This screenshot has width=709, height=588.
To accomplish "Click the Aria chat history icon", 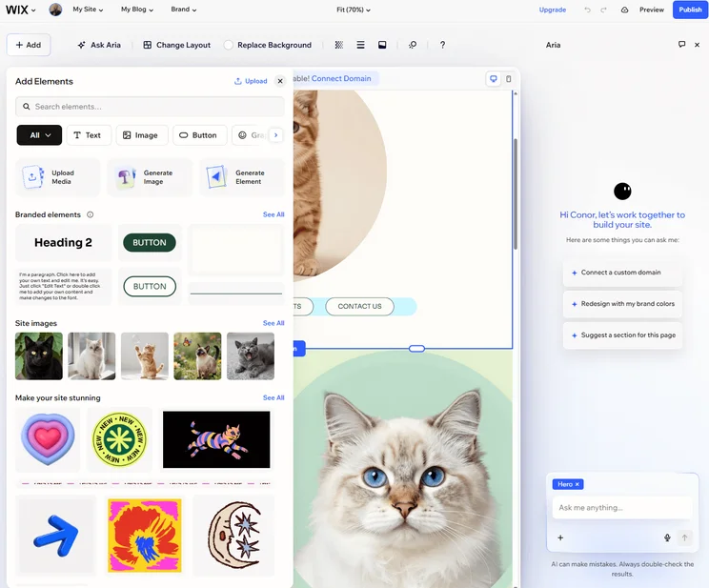I will click(681, 45).
